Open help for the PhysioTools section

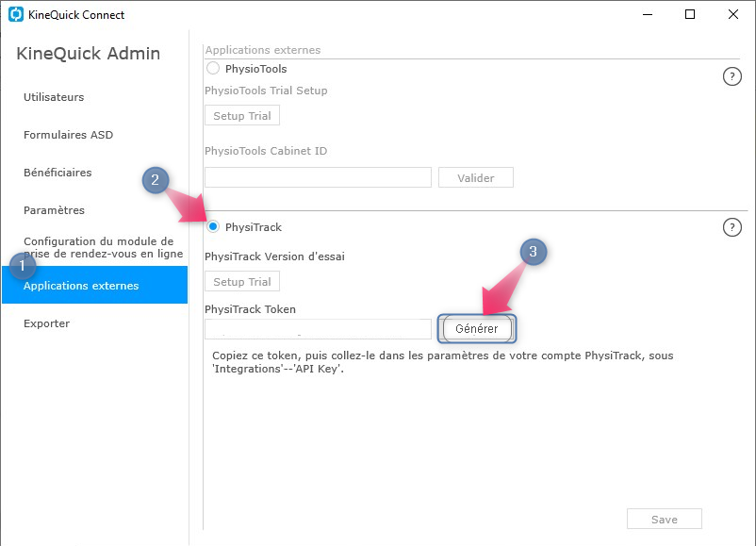pyautogui.click(x=731, y=76)
